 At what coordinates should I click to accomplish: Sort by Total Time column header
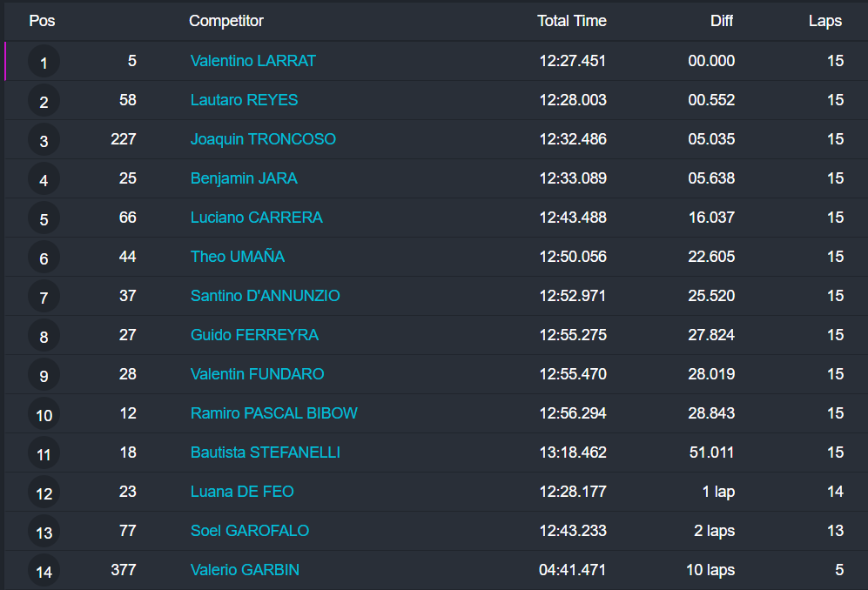[x=571, y=21]
